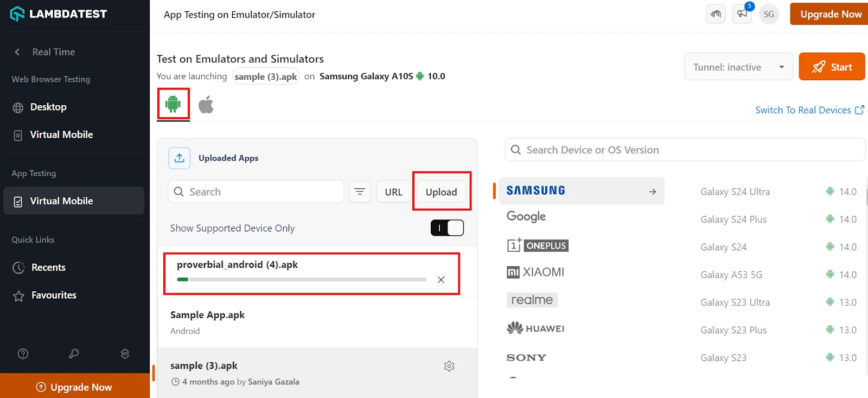Click the LambdaTest logo

(x=59, y=14)
